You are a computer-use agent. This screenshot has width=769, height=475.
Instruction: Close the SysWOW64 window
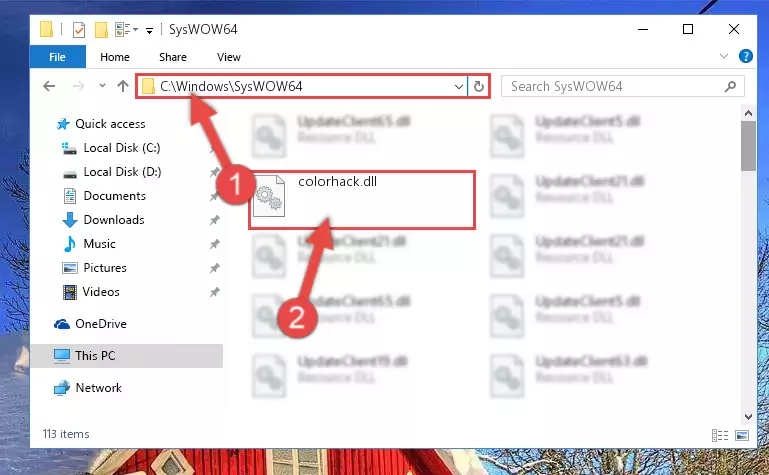coord(734,29)
